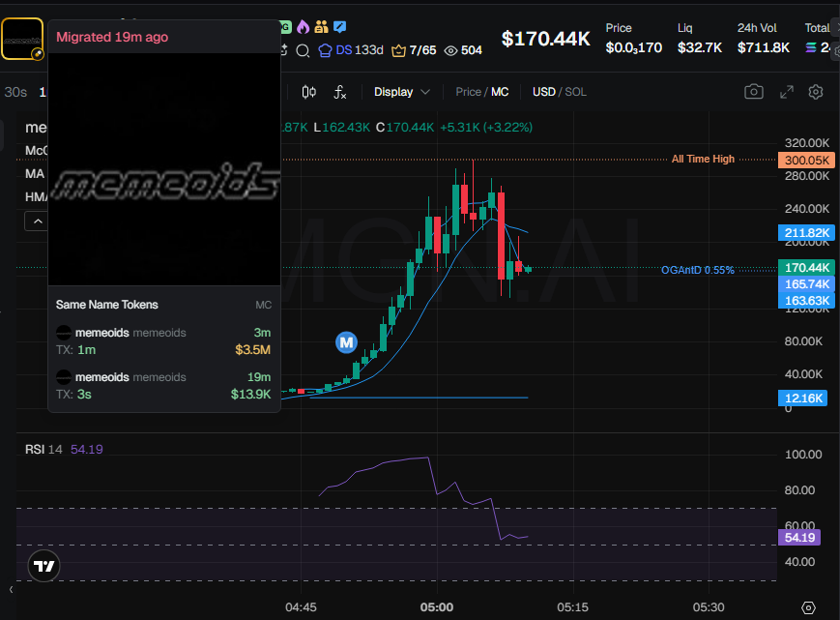
Task: Click the left arrow at chart bottom-left
Action: [12, 589]
